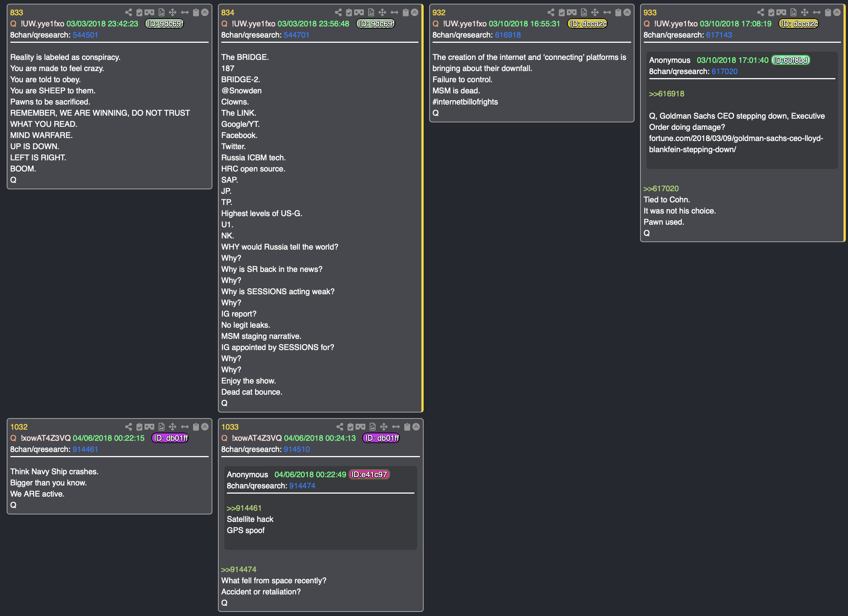Screen dimensions: 848x616
Task: Click VR goggles icon on post 834
Action: [359, 12]
